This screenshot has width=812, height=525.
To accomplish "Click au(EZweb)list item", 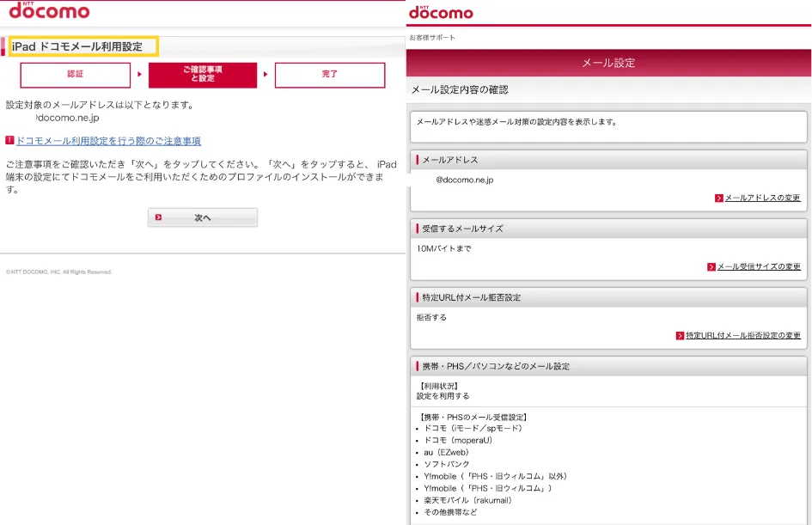I will (447, 453).
